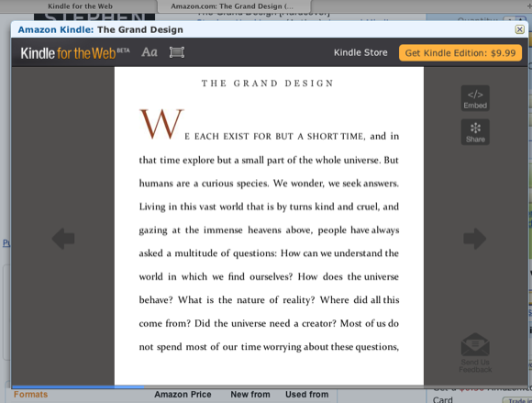Click the reading progress bar
Viewport: 532px width, 403px height.
click(x=270, y=386)
